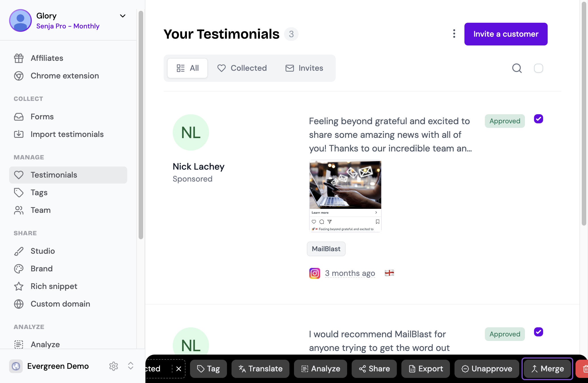Screen dimensions: 588x383
Task: Click the testimonials count badge 3
Action: click(291, 34)
